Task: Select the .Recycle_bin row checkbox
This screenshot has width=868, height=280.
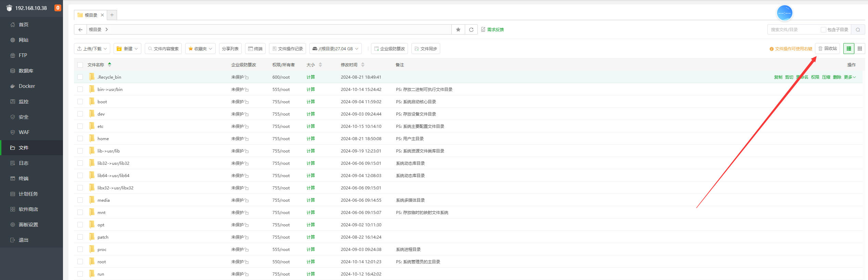Action: (x=80, y=77)
